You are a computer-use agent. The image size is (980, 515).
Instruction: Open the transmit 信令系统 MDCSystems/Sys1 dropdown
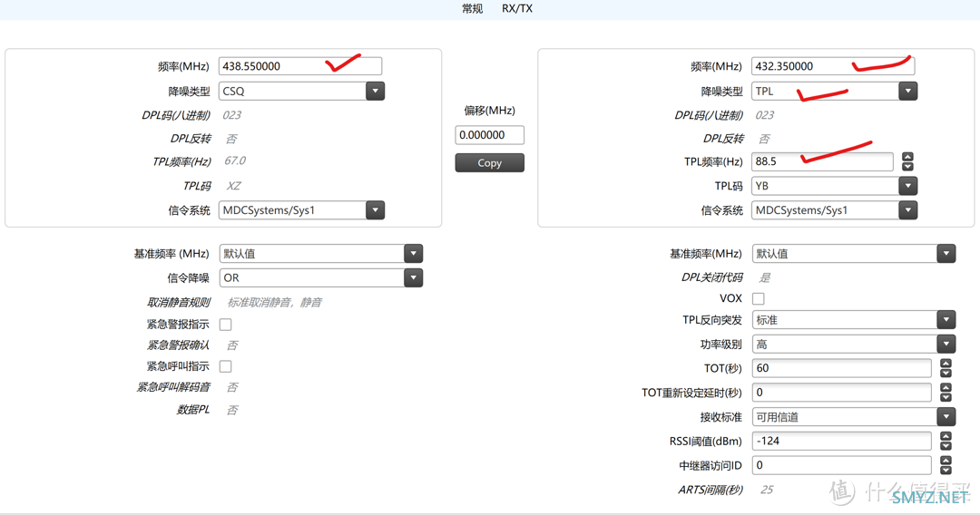834,210
